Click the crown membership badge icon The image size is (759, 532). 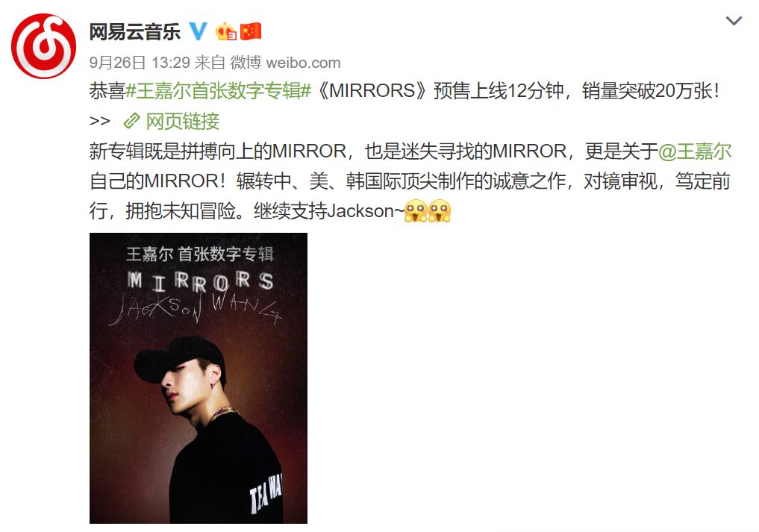pos(225,31)
